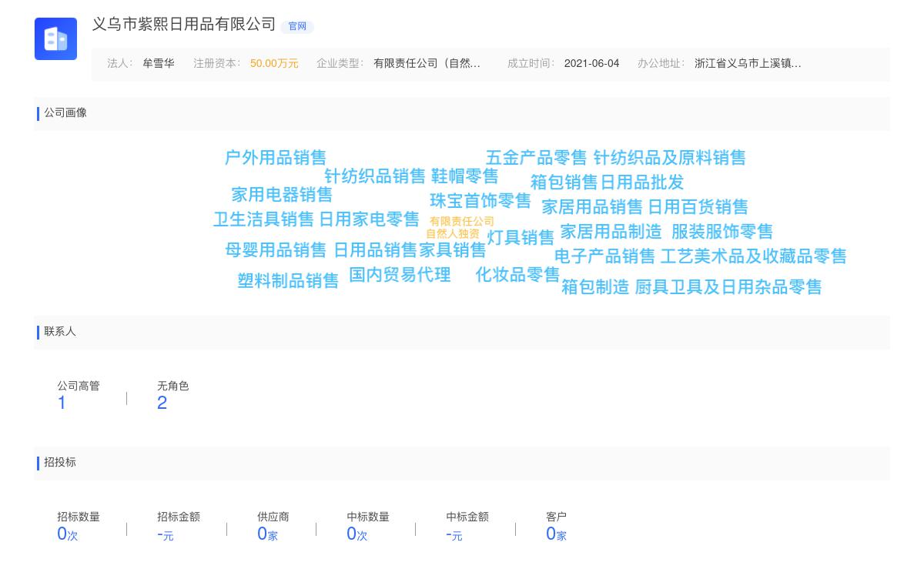This screenshot has width=924, height=579.
Task: Select the 国内贸易代理 tag
Action: pos(400,275)
